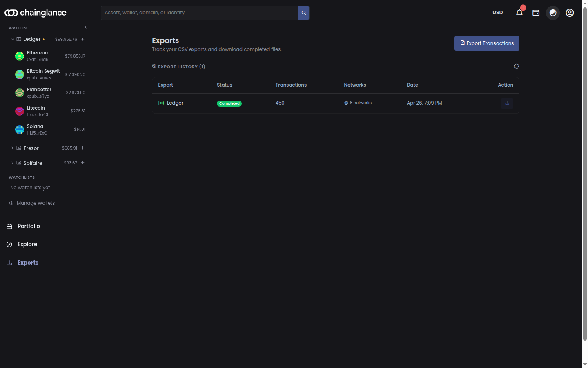Toggle dark mode moon icon
588x368 pixels.
coord(553,13)
